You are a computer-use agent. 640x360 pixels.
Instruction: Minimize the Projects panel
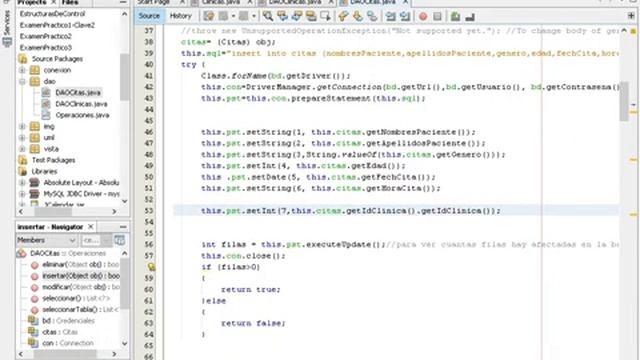pyautogui.click(x=123, y=2)
